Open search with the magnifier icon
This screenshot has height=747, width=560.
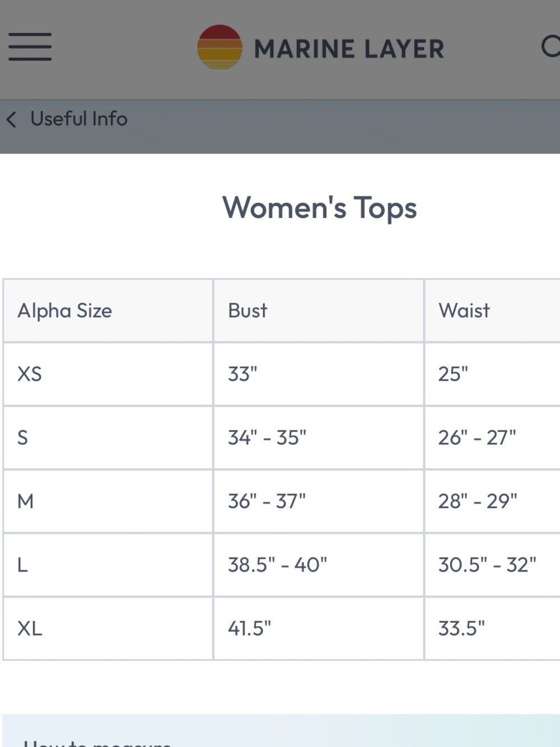(551, 47)
